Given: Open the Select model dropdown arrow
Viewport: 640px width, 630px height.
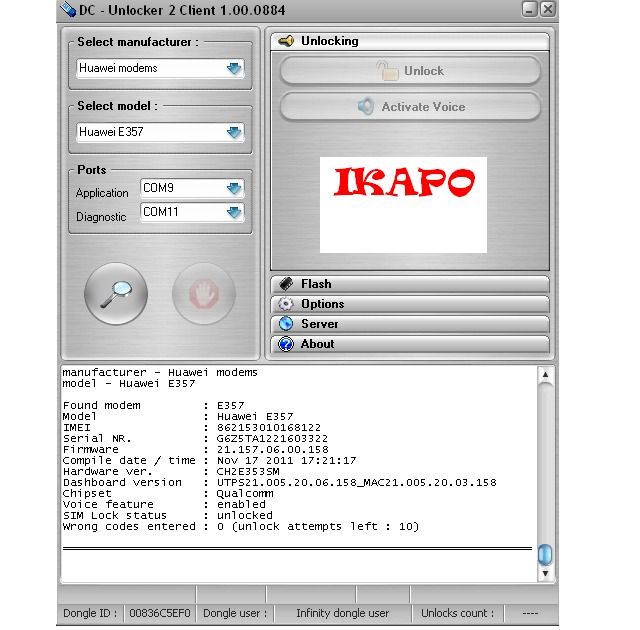Looking at the screenshot, I should tap(234, 132).
